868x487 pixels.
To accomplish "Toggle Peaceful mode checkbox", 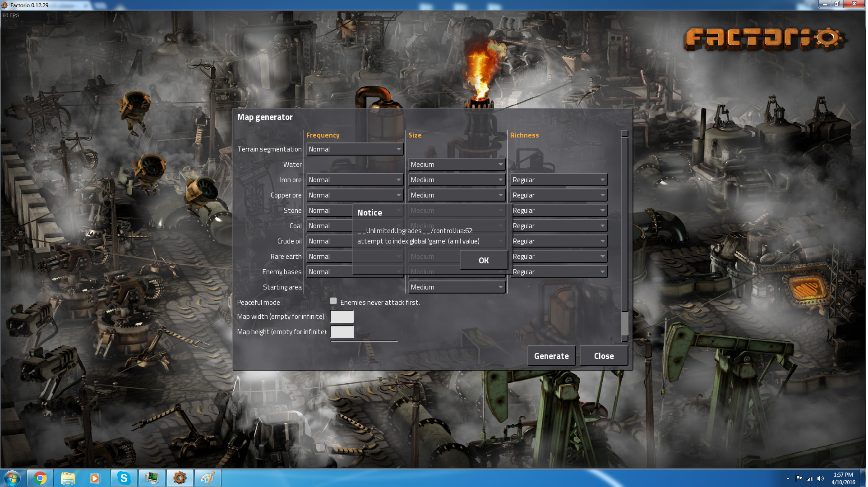I will [x=333, y=301].
